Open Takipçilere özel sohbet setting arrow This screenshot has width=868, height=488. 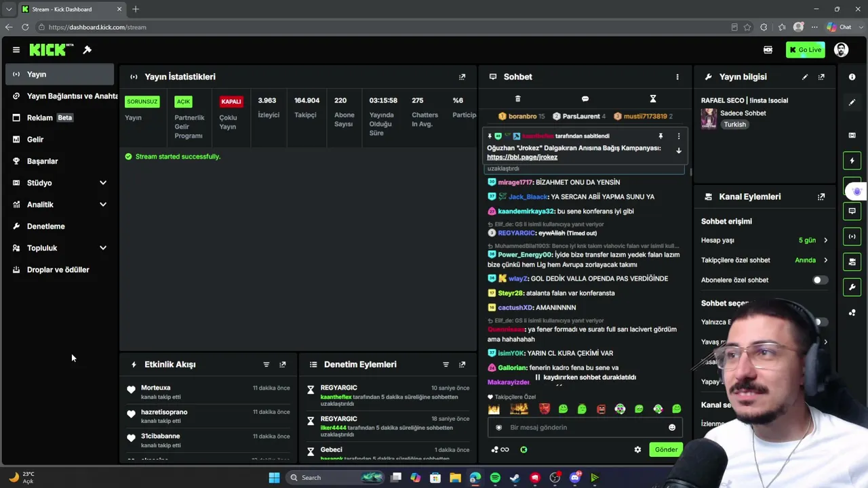click(x=825, y=260)
